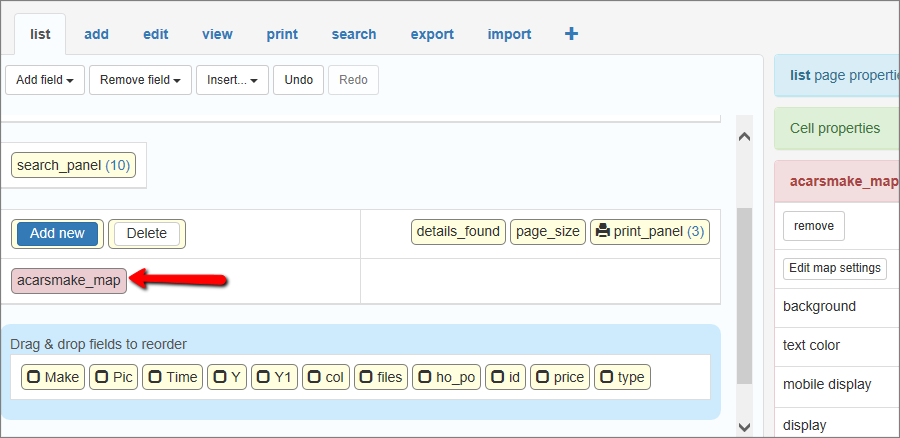Click the remove button in properties
The width and height of the screenshot is (900, 438).
813,226
